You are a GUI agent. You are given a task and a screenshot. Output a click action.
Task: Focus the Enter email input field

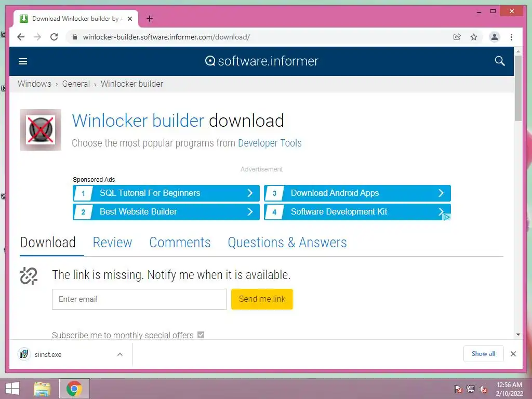point(139,299)
